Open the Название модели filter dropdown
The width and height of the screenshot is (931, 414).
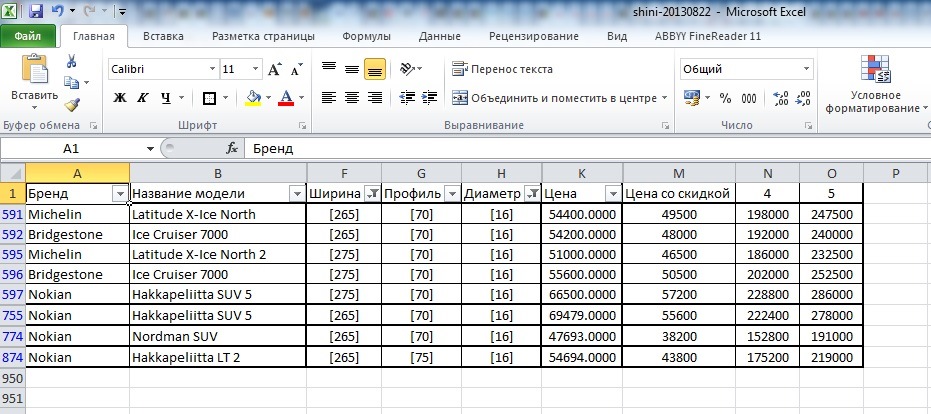tap(297, 194)
